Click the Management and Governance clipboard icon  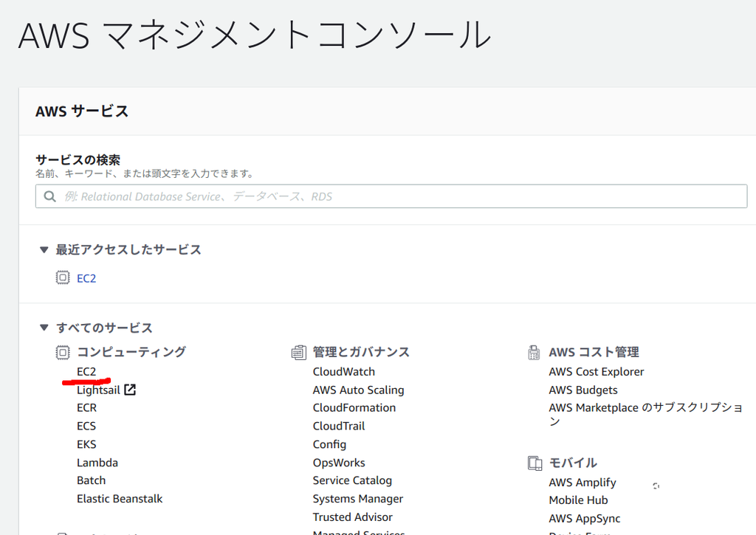point(298,352)
